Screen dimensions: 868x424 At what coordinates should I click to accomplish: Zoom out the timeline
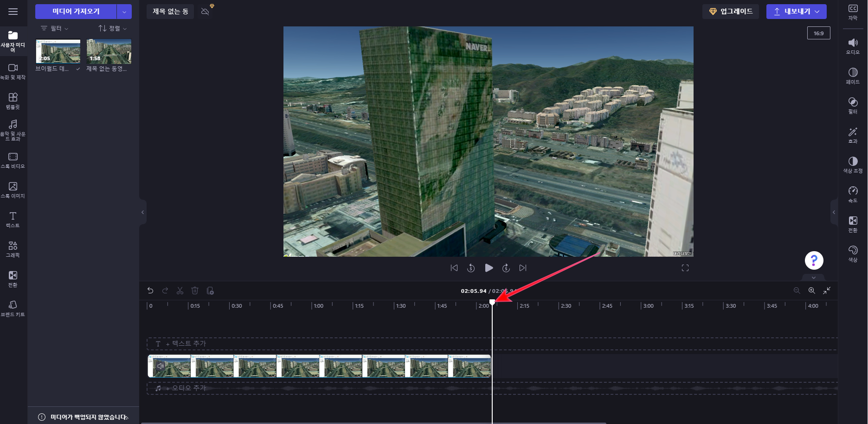797,291
